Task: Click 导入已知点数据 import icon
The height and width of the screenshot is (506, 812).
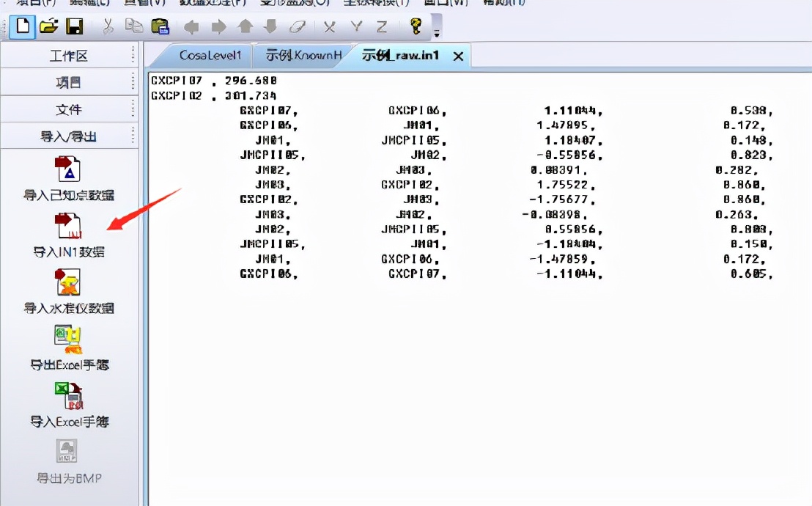Action: tap(68, 170)
